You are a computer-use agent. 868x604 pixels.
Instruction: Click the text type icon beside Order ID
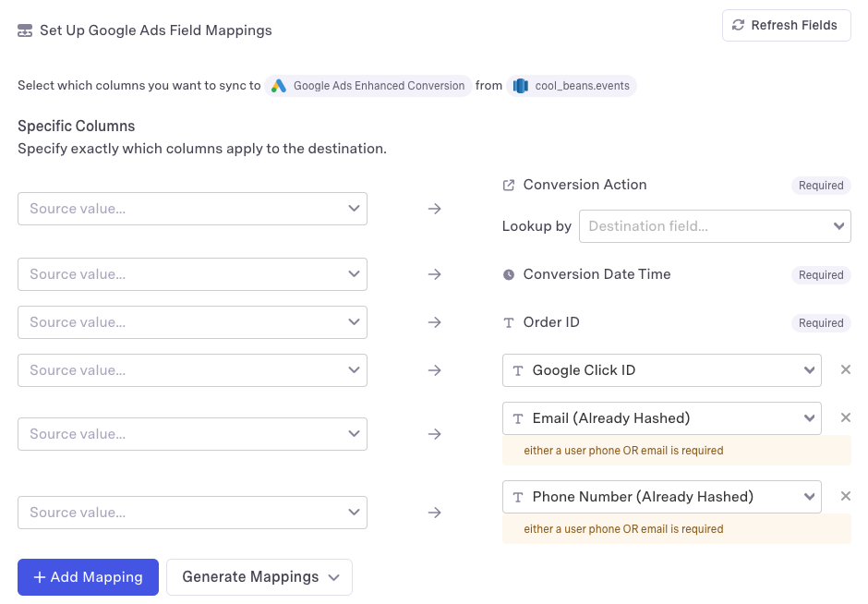[508, 323]
